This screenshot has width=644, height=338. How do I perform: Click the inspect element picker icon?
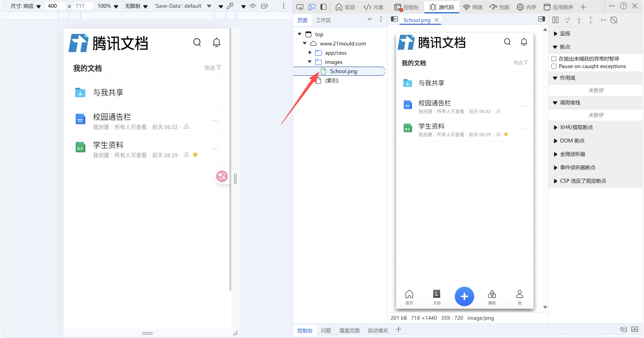coord(300,7)
